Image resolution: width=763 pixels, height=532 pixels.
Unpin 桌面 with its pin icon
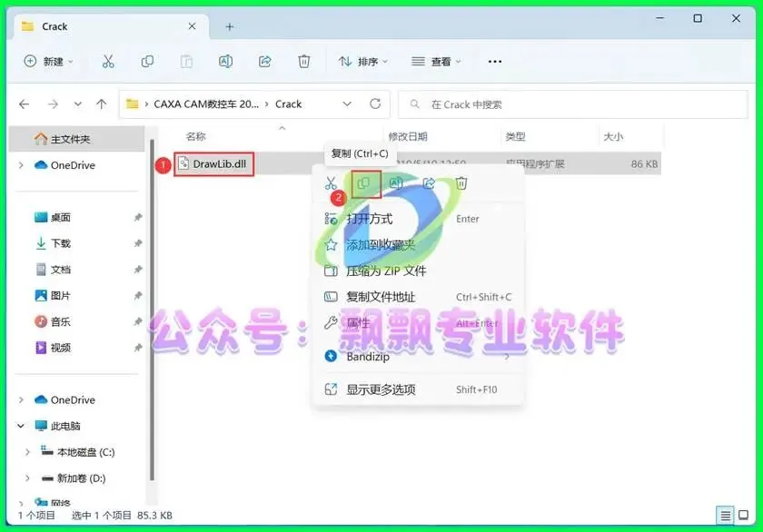138,217
